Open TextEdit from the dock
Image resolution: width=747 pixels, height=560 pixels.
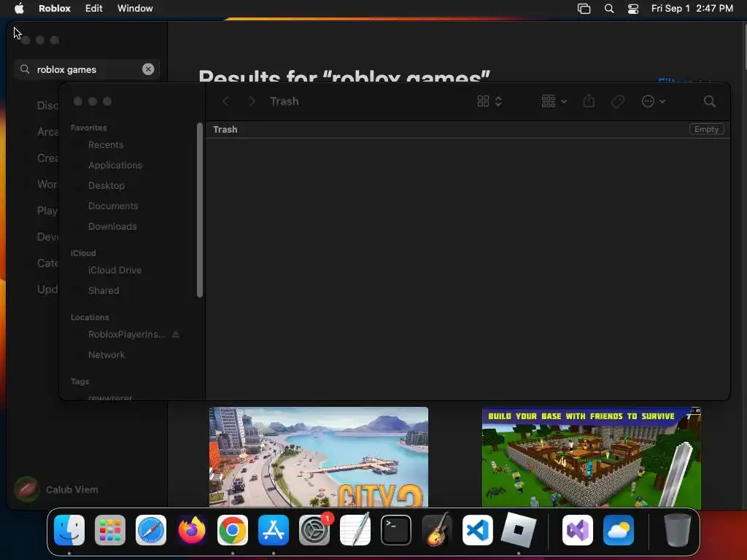pos(355,530)
